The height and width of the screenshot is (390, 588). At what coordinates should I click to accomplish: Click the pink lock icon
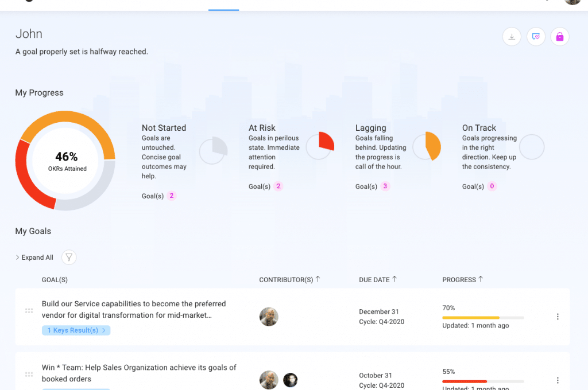(560, 37)
